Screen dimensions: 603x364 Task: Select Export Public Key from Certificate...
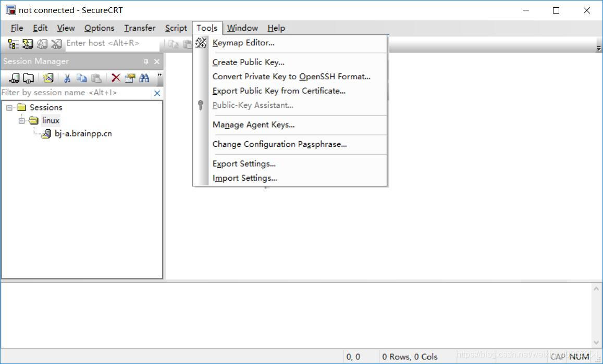coord(290,91)
